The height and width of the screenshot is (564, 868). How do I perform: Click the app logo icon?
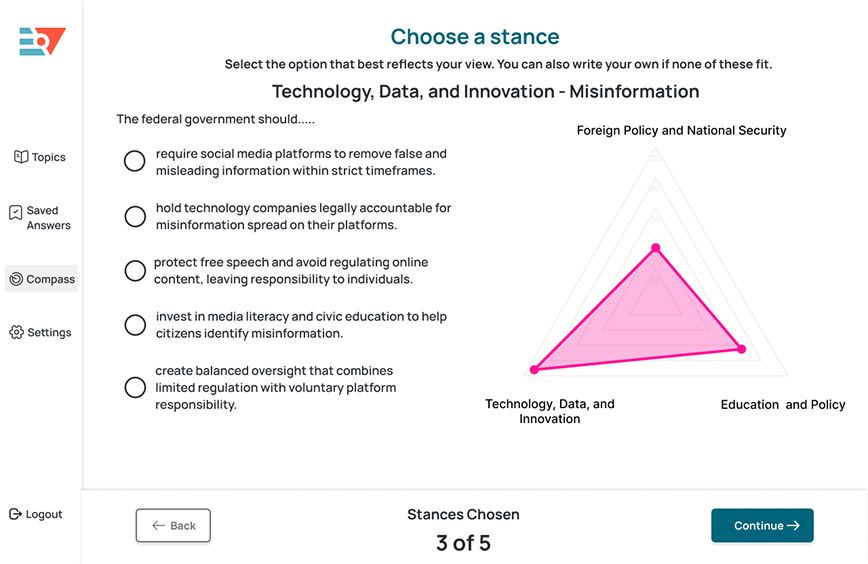[x=42, y=41]
